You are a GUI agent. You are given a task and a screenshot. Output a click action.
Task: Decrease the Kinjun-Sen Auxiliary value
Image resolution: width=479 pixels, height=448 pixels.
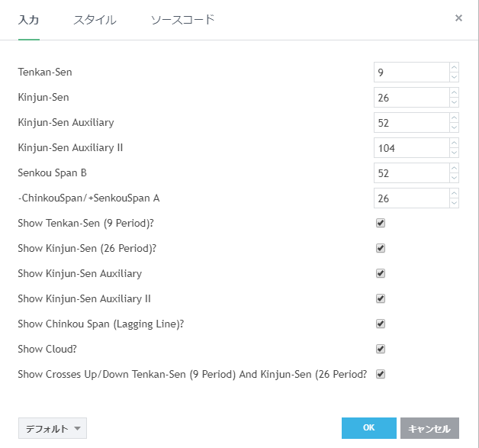click(454, 127)
